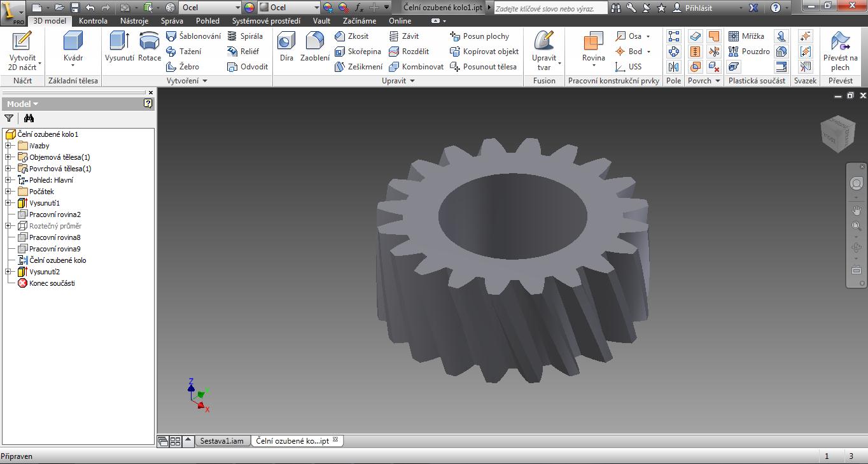
Task: Switch to the Kontrola ribbon tab
Action: pos(93,21)
